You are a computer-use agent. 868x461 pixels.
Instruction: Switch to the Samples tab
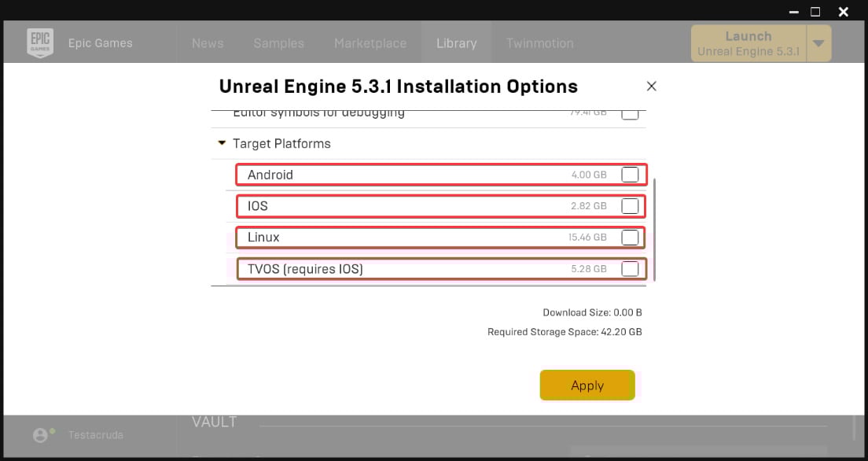[x=279, y=43]
